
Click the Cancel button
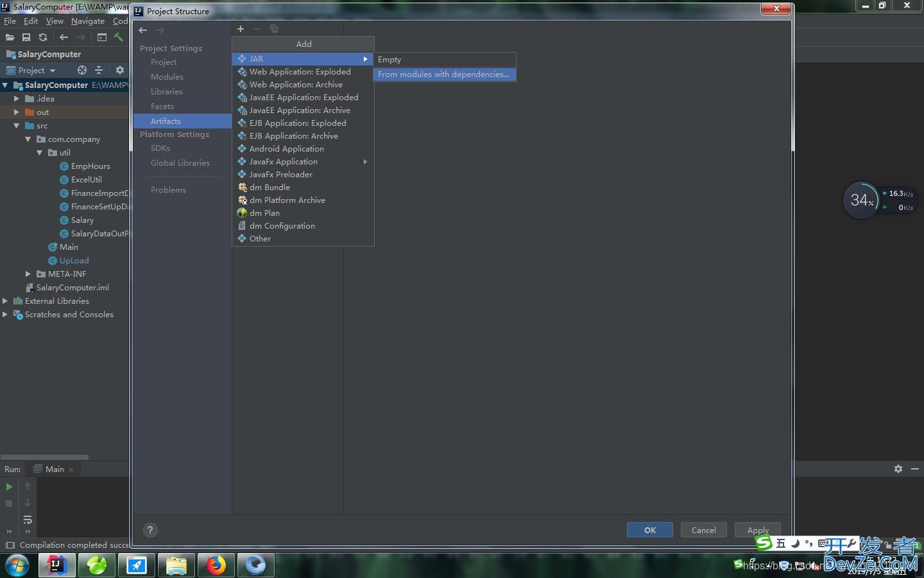point(704,530)
